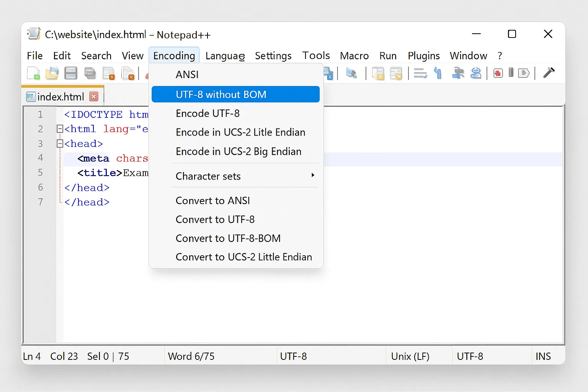Image resolution: width=588 pixels, height=392 pixels.
Task: Click the Notepad++ app icon in title bar
Action: 34,34
